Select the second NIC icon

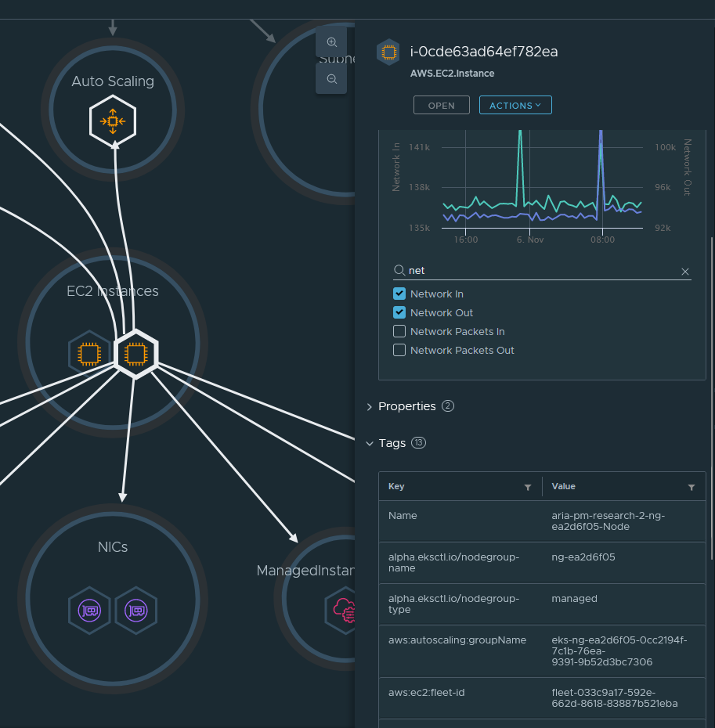[136, 610]
